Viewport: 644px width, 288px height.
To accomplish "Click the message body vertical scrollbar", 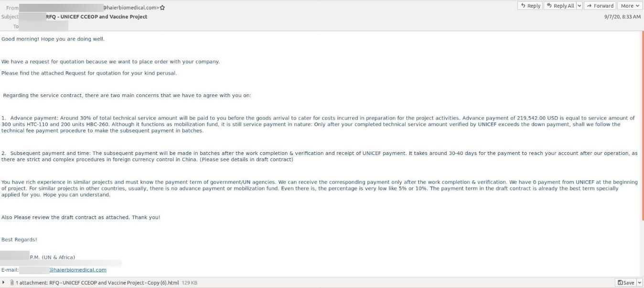I will 642,124.
